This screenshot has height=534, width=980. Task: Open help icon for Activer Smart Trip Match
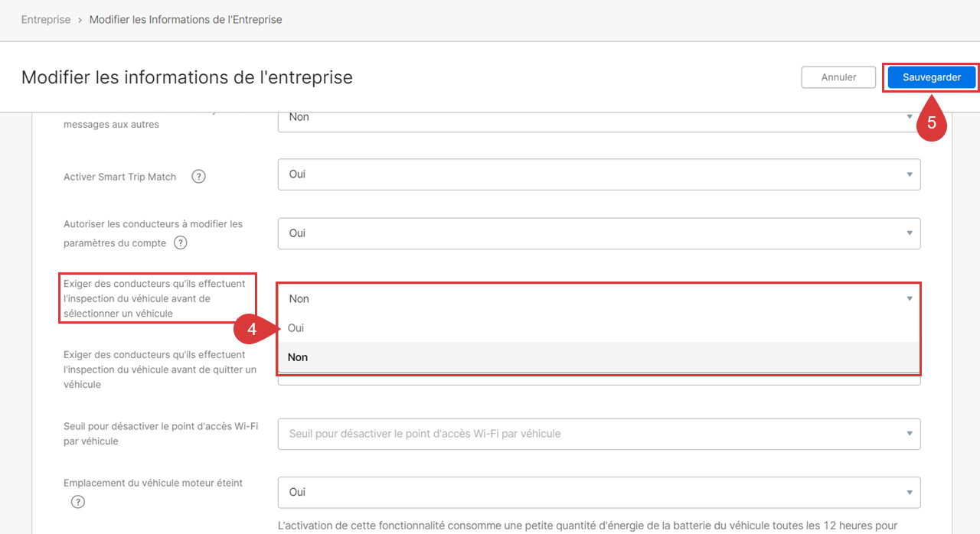click(x=198, y=177)
